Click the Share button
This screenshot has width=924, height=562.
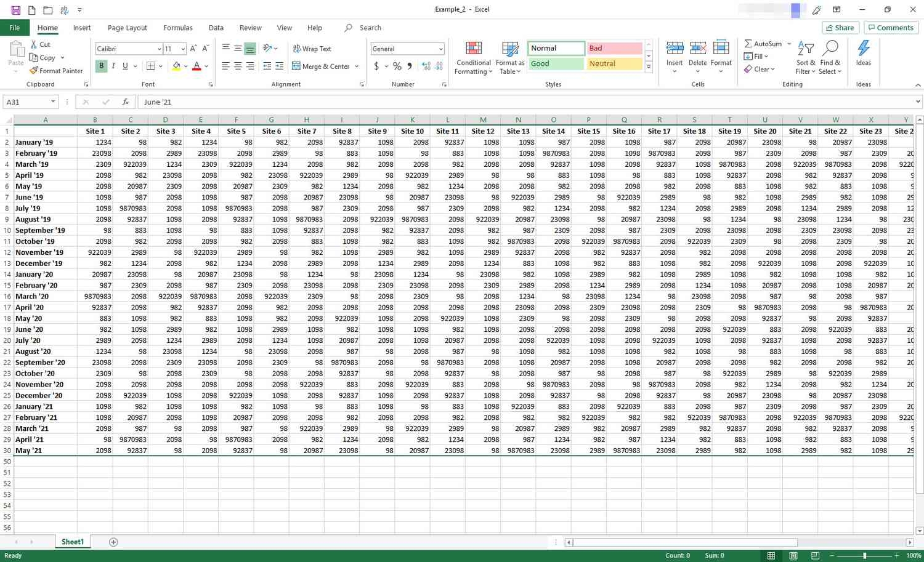coord(840,28)
